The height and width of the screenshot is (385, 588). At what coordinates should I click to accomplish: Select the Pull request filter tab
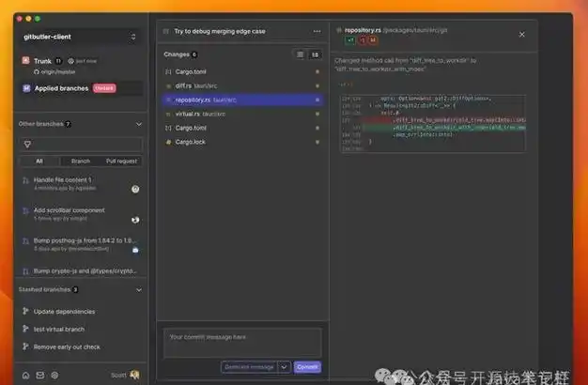[x=120, y=161]
